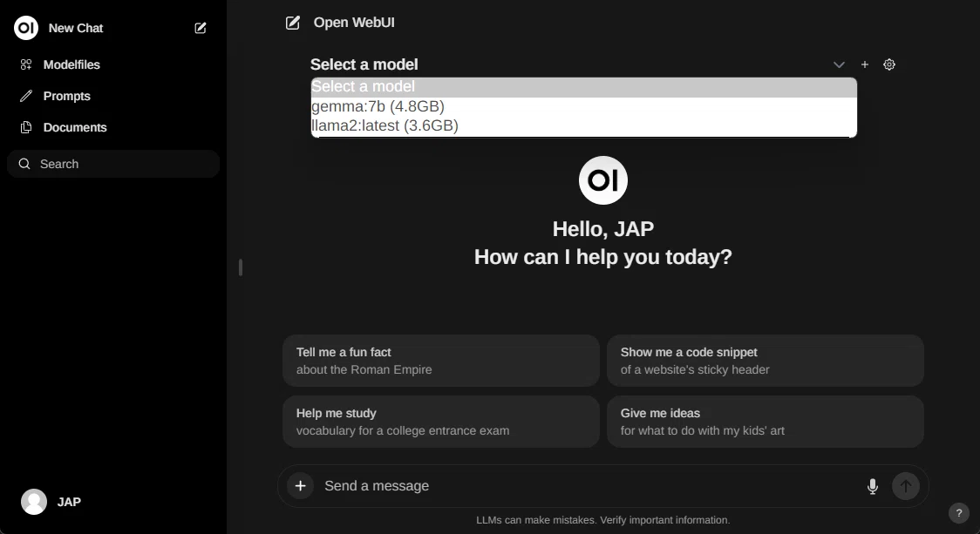980x534 pixels.
Task: Choose 'Tell me a fun fact' suggestion
Action: click(440, 361)
